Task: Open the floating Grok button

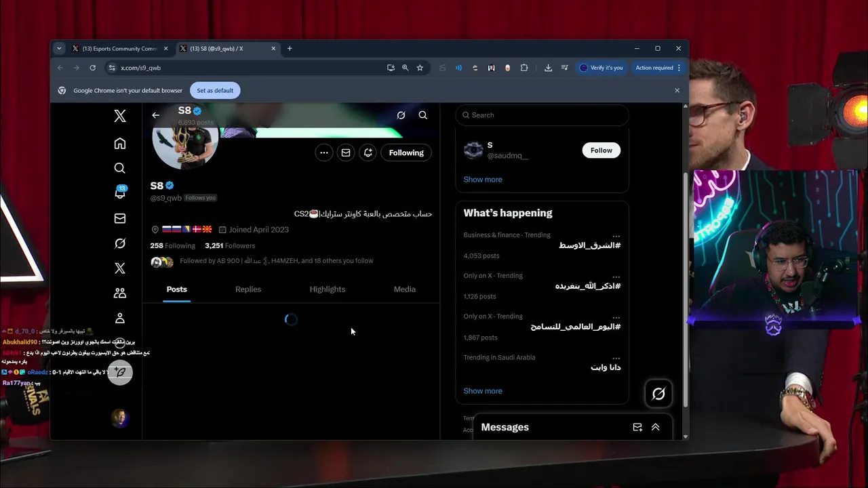Action: click(658, 394)
